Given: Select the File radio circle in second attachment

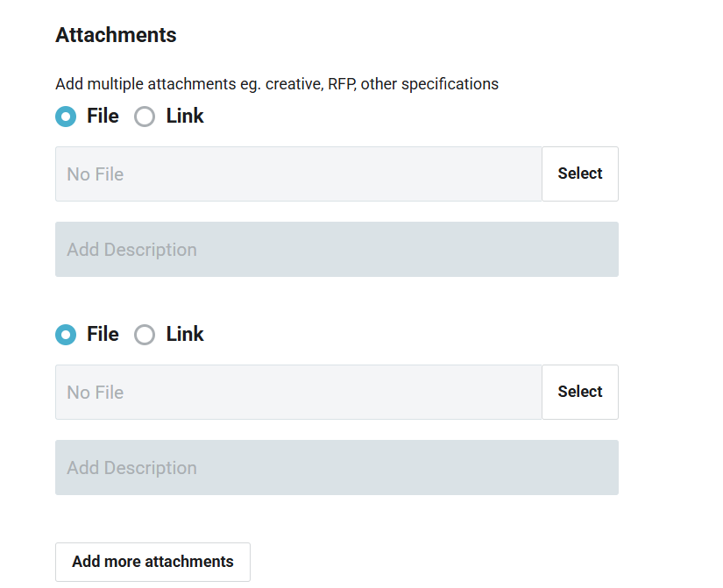Looking at the screenshot, I should (x=66, y=335).
